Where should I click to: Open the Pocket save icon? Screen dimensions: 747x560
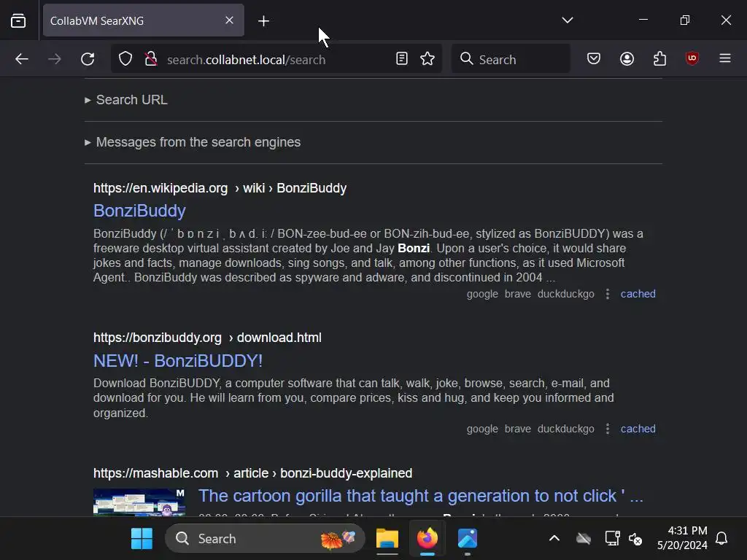(594, 58)
